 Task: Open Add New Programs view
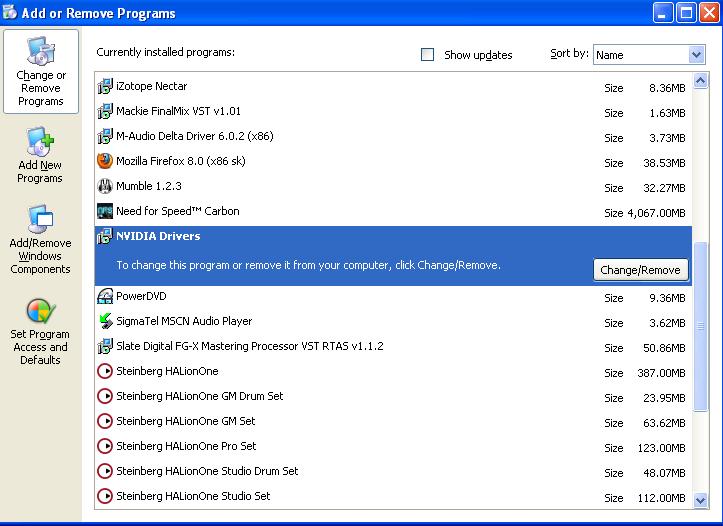tap(40, 155)
